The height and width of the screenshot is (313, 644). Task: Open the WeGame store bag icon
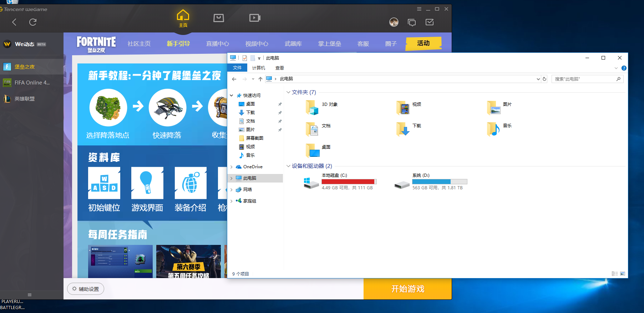(218, 18)
